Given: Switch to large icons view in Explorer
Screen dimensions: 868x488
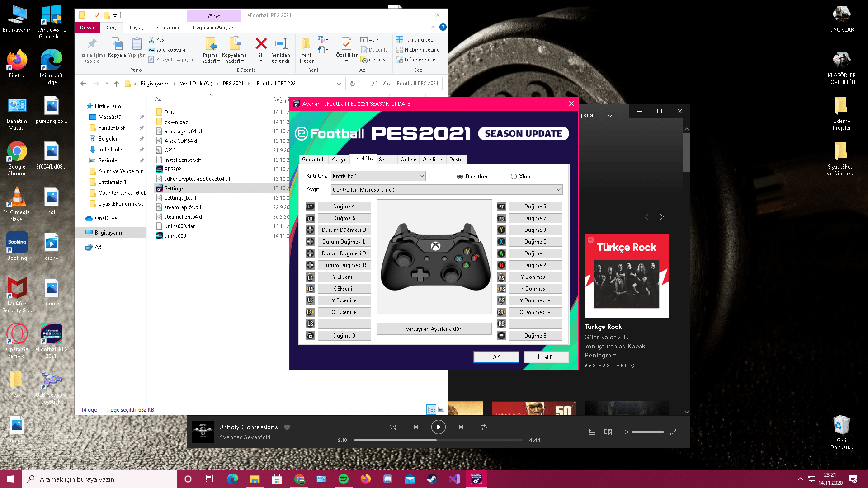Looking at the screenshot, I should [x=441, y=409].
